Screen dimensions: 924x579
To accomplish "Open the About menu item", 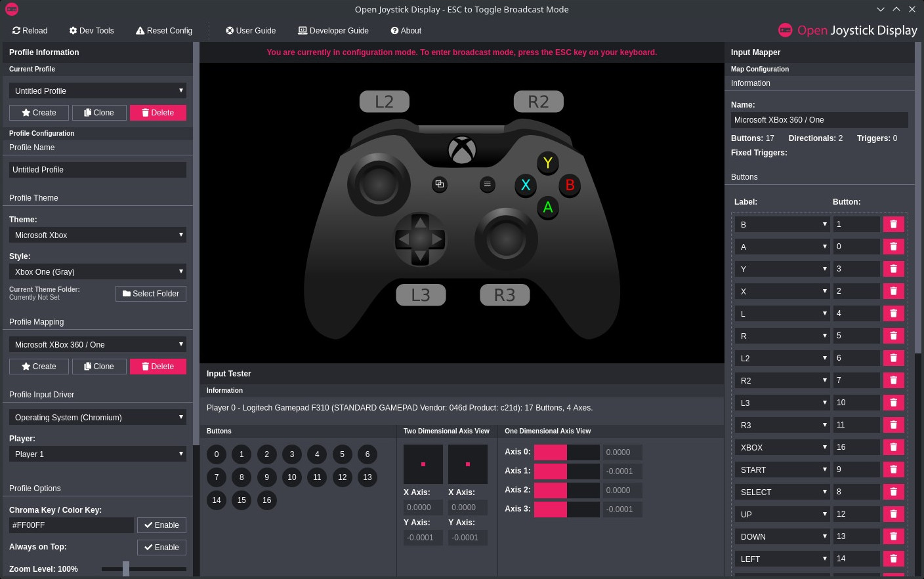I will point(406,31).
